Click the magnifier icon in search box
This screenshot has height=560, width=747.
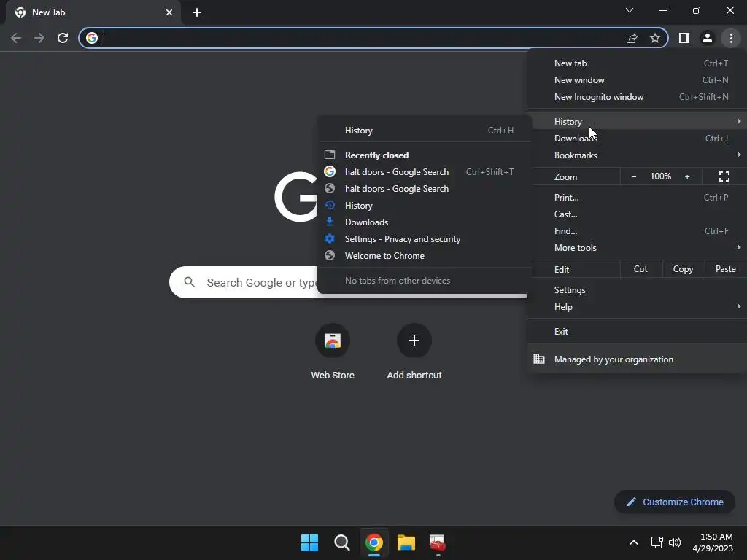189,282
